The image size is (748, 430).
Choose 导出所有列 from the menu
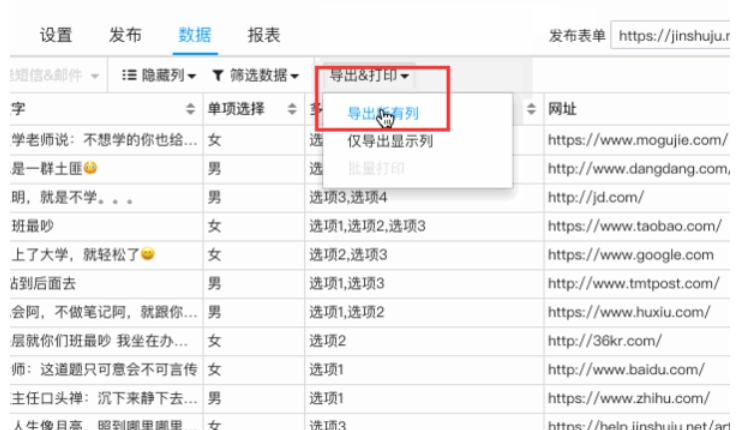click(x=383, y=114)
